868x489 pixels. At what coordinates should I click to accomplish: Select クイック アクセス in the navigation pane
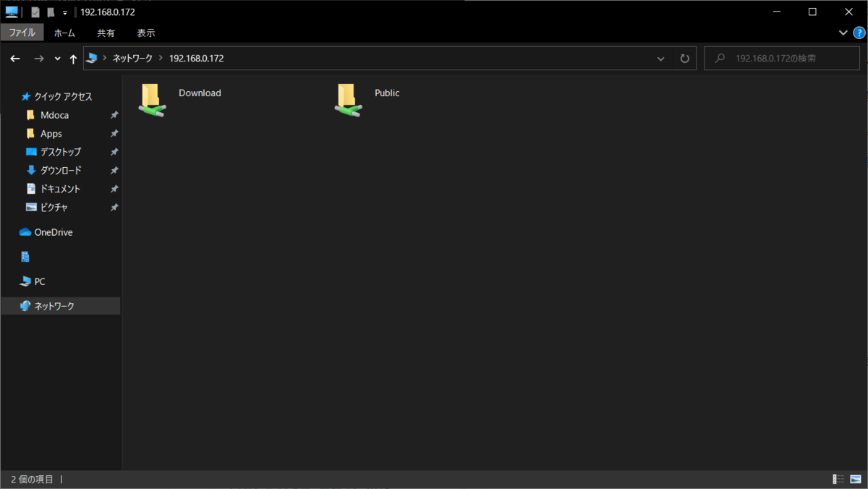point(63,97)
